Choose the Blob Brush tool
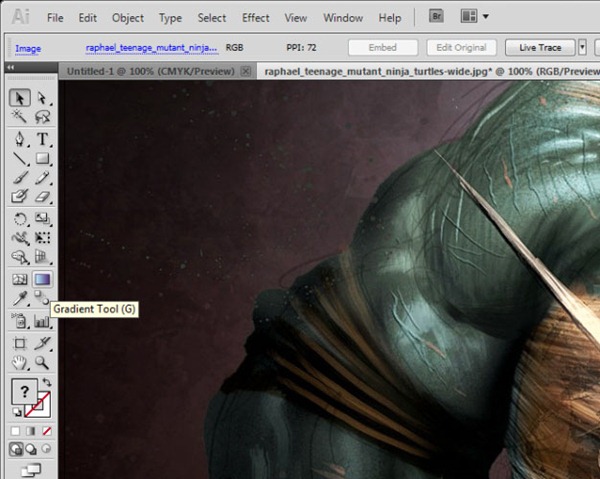This screenshot has width=600, height=479. coord(20,196)
